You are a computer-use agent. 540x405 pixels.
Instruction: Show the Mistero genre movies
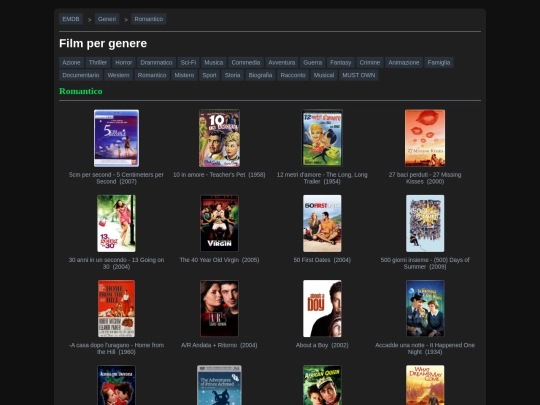coord(184,75)
